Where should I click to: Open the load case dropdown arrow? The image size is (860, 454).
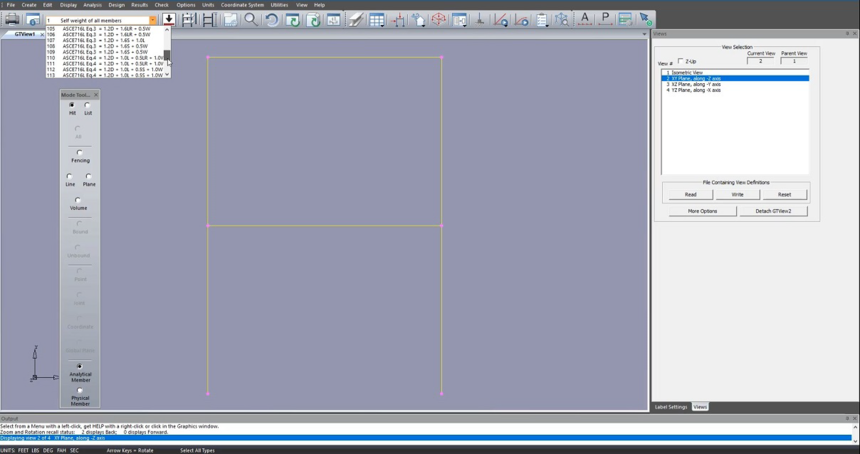[153, 20]
